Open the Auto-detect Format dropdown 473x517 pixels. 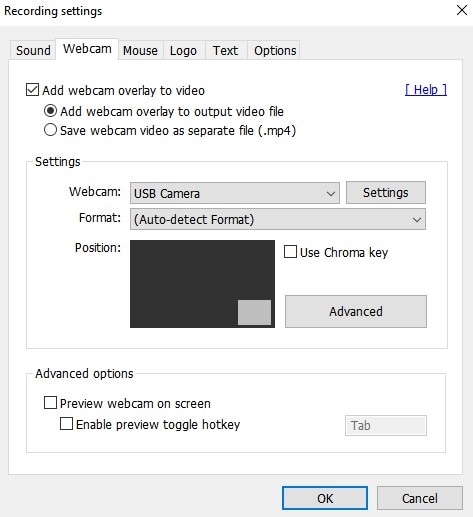278,219
